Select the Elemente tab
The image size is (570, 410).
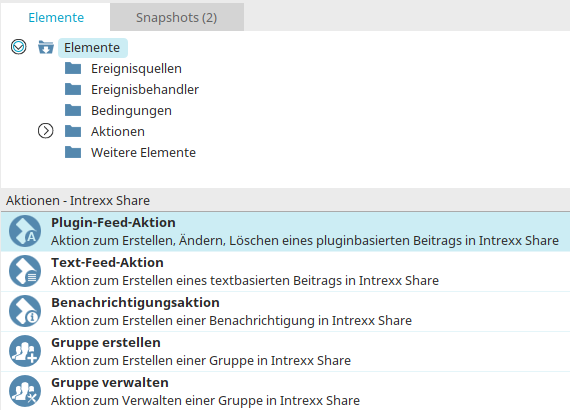[x=56, y=17]
